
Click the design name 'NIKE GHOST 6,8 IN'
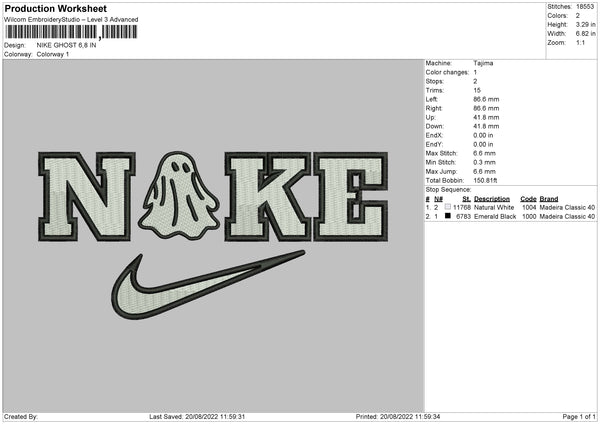click(x=66, y=45)
